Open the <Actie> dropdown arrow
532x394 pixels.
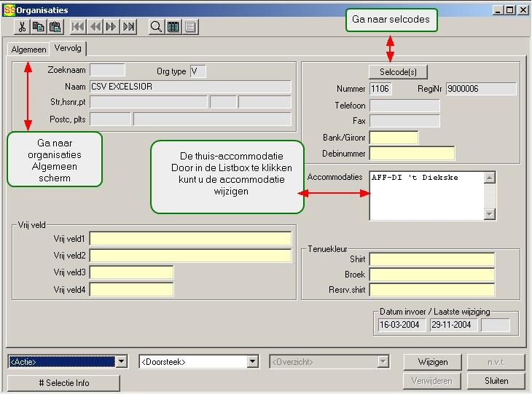pos(122,361)
